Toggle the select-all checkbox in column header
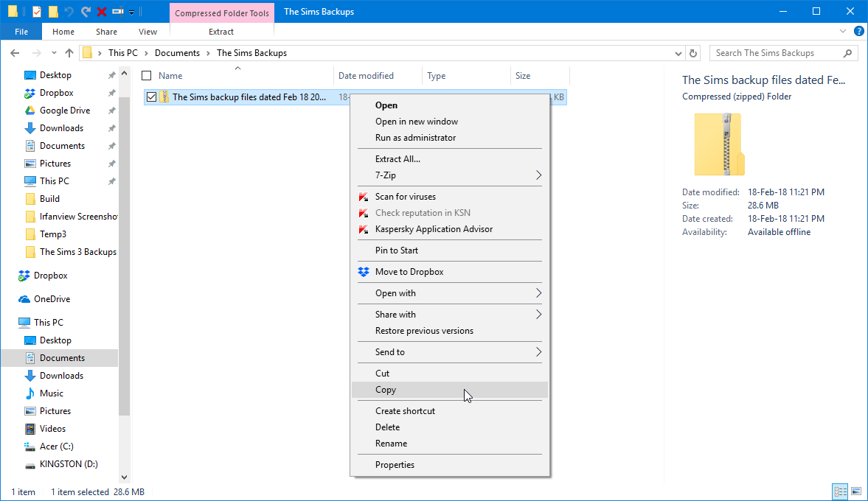 click(x=147, y=76)
